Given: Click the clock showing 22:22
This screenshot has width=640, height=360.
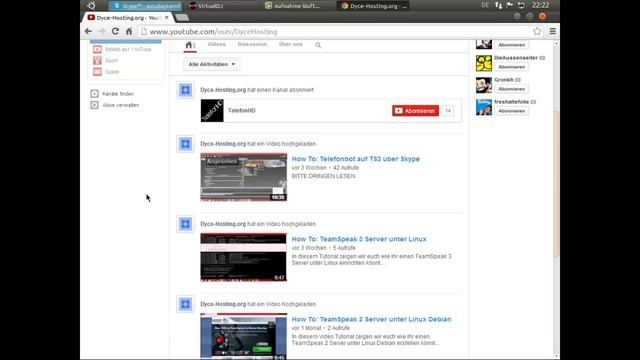Looking at the screenshot, I should pos(540,5).
